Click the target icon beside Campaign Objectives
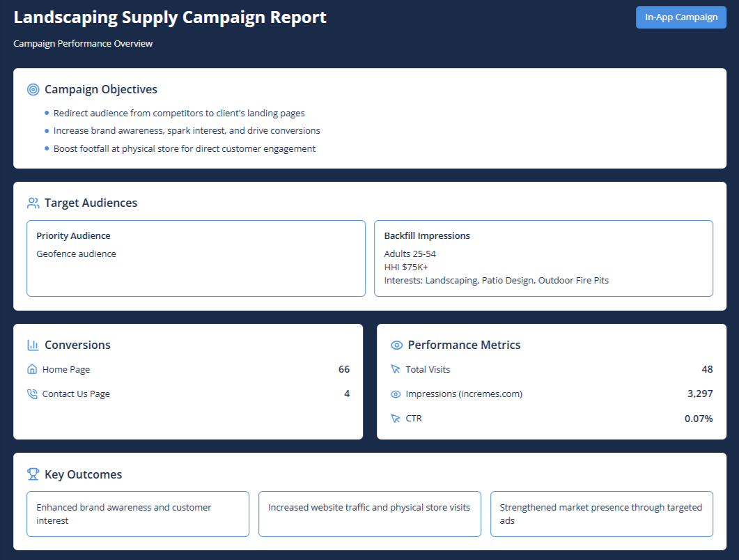 (x=33, y=89)
